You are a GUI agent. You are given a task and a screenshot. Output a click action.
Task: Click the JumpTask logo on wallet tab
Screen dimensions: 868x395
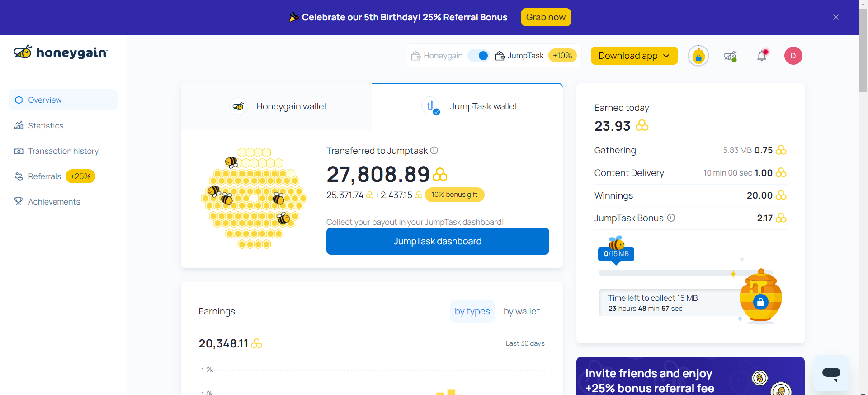(x=430, y=106)
